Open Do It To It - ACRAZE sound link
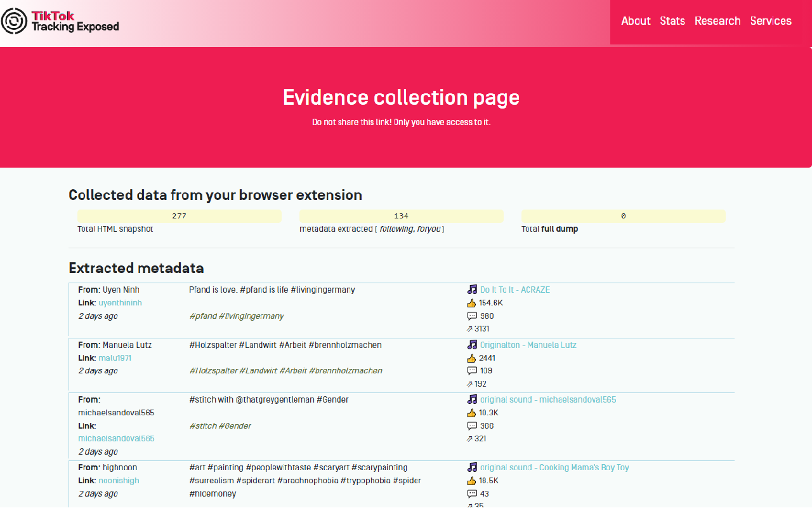Screen dimensions: 812x508 pos(515,290)
